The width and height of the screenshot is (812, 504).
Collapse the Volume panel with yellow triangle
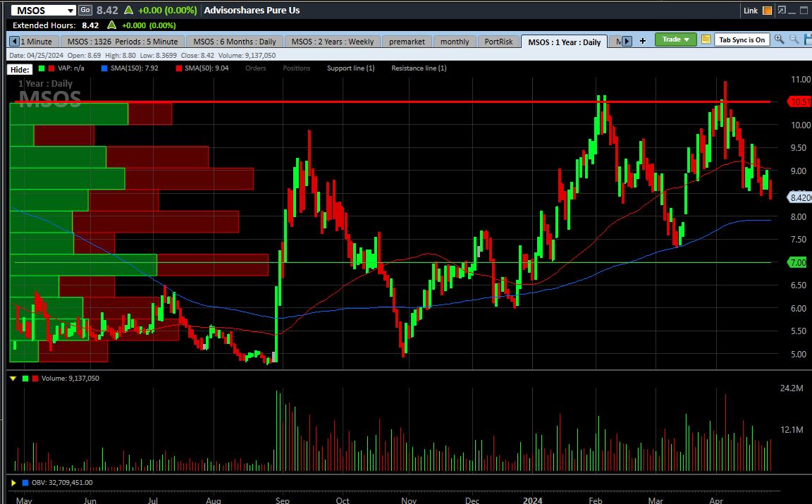point(13,379)
